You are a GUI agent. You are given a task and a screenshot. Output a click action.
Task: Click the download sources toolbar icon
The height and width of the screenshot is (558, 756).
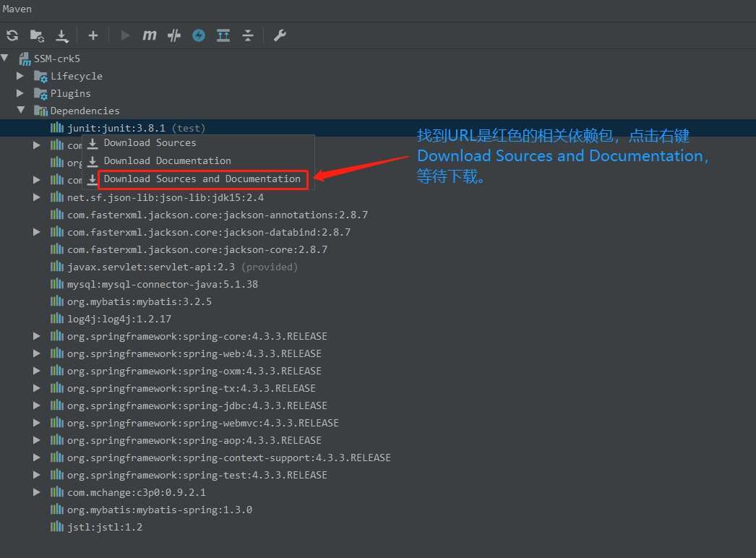[x=62, y=35]
